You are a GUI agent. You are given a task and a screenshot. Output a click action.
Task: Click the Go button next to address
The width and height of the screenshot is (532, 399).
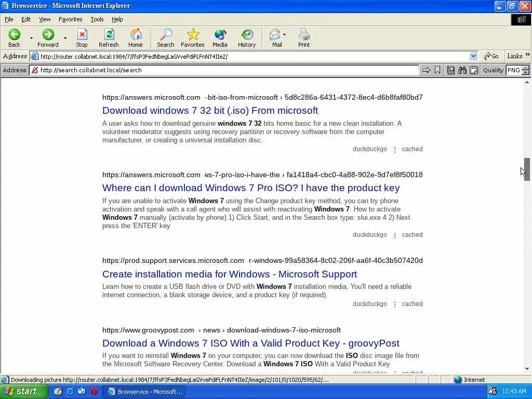491,56
